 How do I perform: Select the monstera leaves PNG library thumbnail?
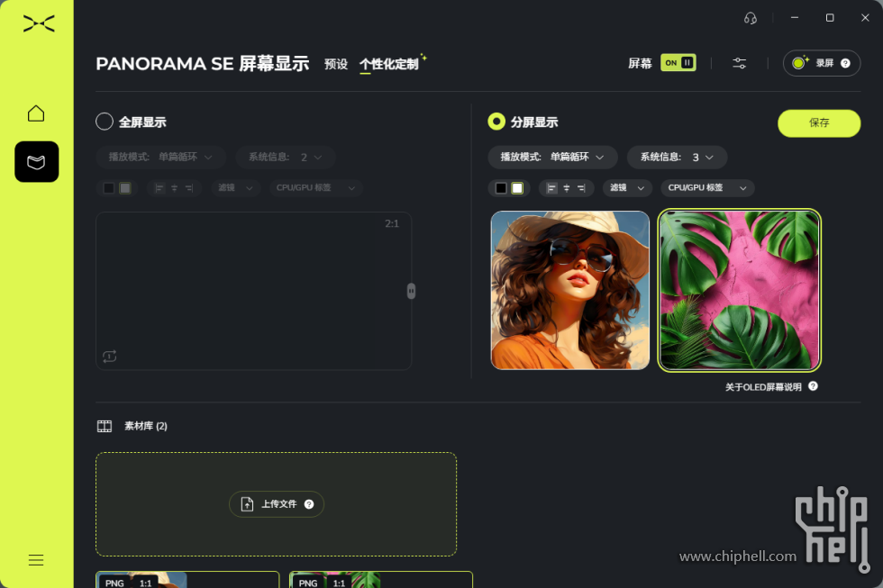[x=381, y=580]
